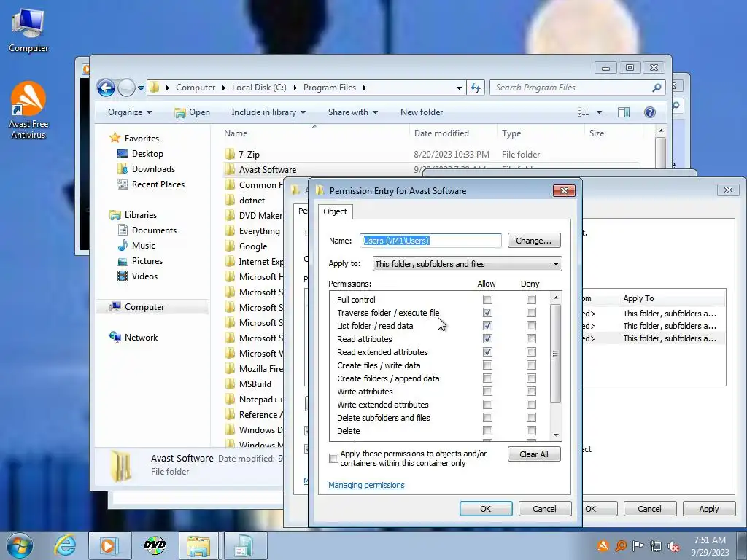The height and width of the screenshot is (560, 747).
Task: Click the Explorer Forward navigation arrow
Action: click(126, 87)
